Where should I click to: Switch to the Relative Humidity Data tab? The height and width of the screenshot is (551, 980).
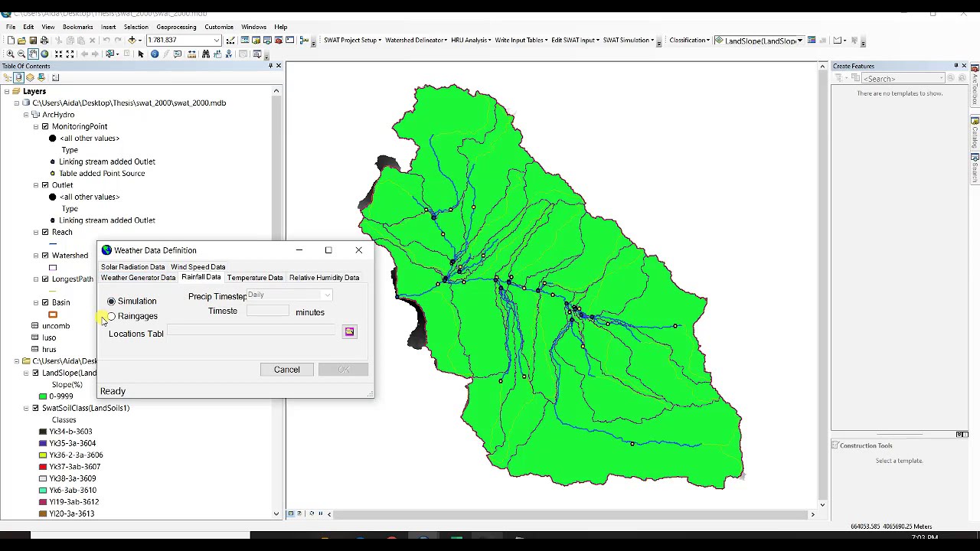click(x=324, y=278)
